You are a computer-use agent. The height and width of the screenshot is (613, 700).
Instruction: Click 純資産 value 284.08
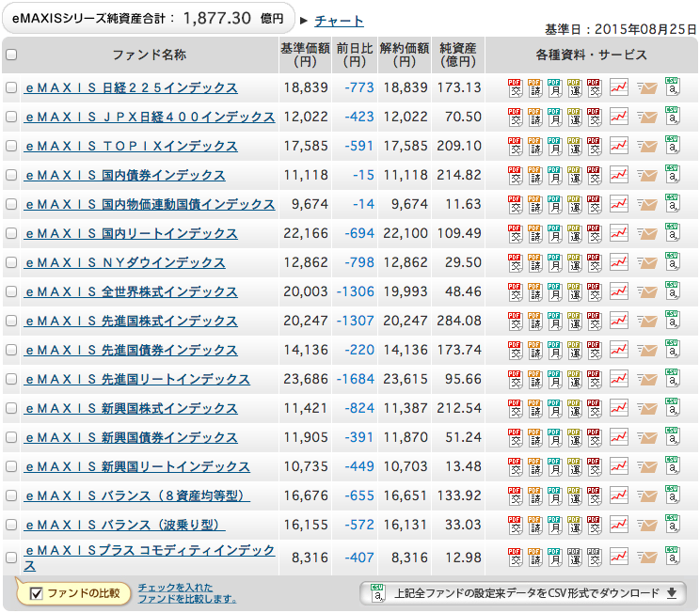459,321
